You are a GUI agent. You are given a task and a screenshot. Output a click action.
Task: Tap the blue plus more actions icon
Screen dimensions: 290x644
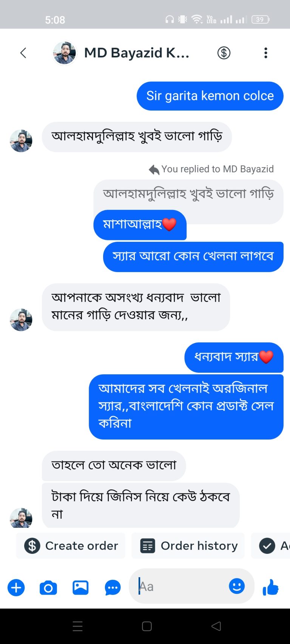pyautogui.click(x=16, y=587)
